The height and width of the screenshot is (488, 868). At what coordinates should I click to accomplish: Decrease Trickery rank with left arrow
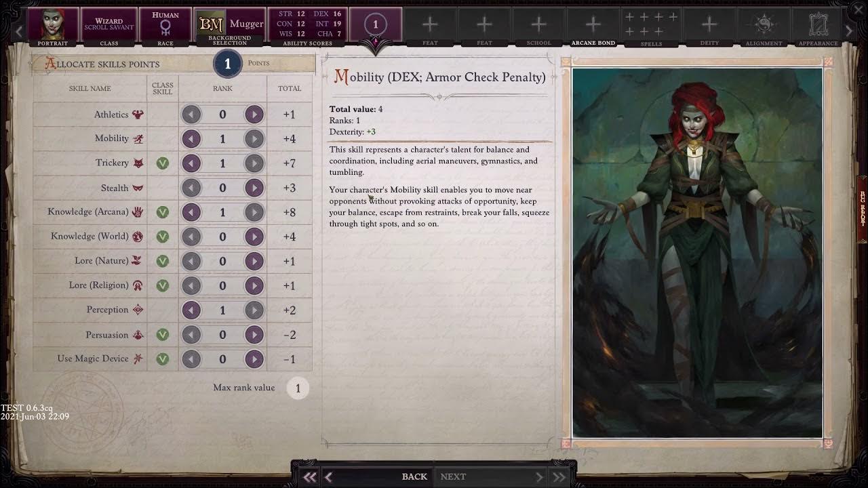(x=191, y=163)
